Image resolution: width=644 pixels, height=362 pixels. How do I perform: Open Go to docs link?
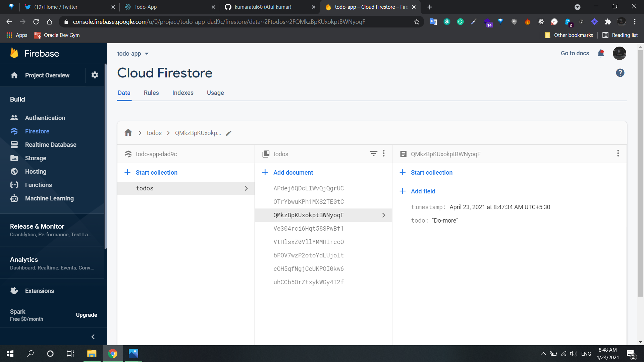pyautogui.click(x=575, y=53)
